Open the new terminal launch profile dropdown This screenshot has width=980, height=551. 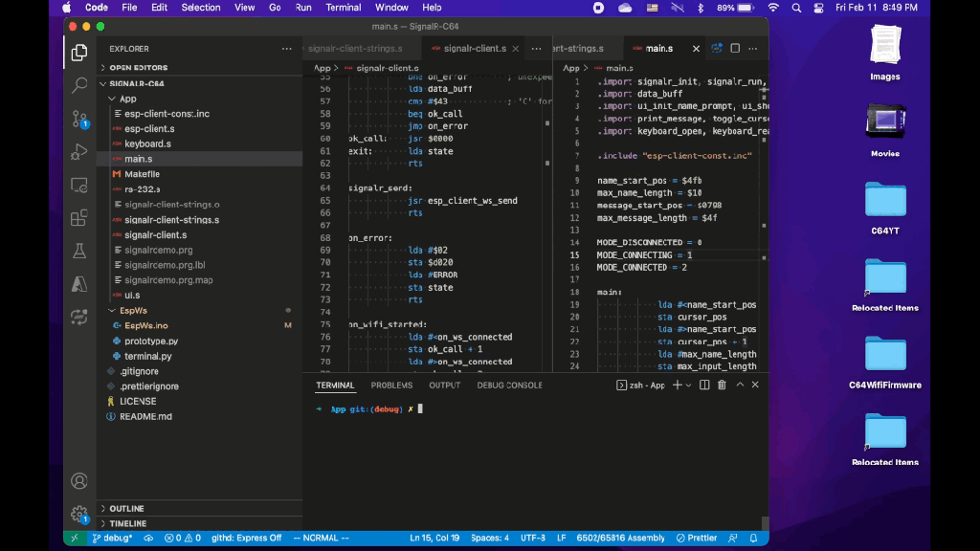tap(689, 386)
